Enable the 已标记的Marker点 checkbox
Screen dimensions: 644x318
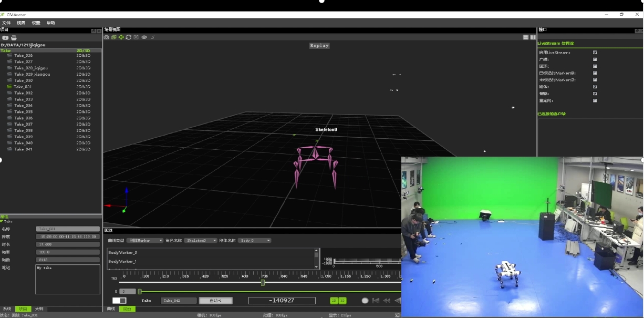[595, 73]
